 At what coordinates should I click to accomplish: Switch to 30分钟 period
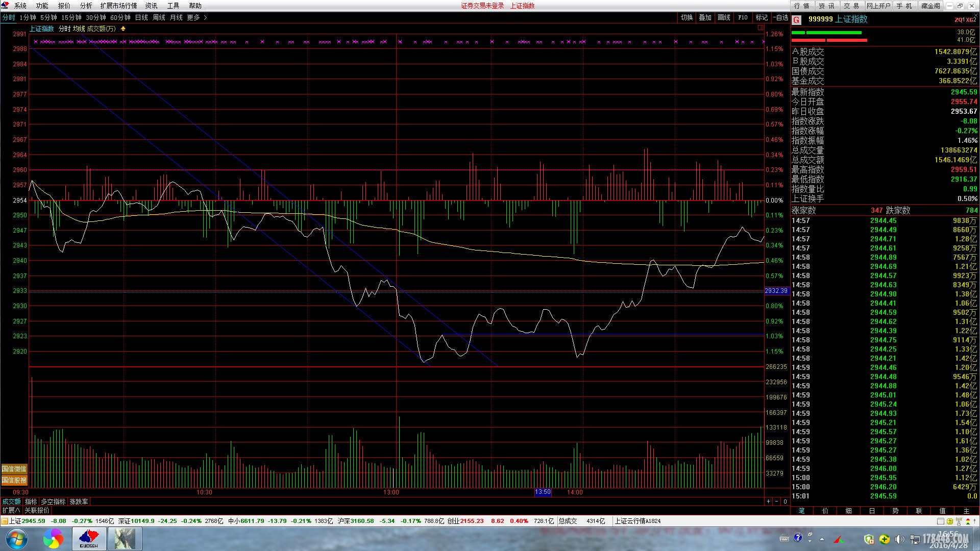click(96, 17)
